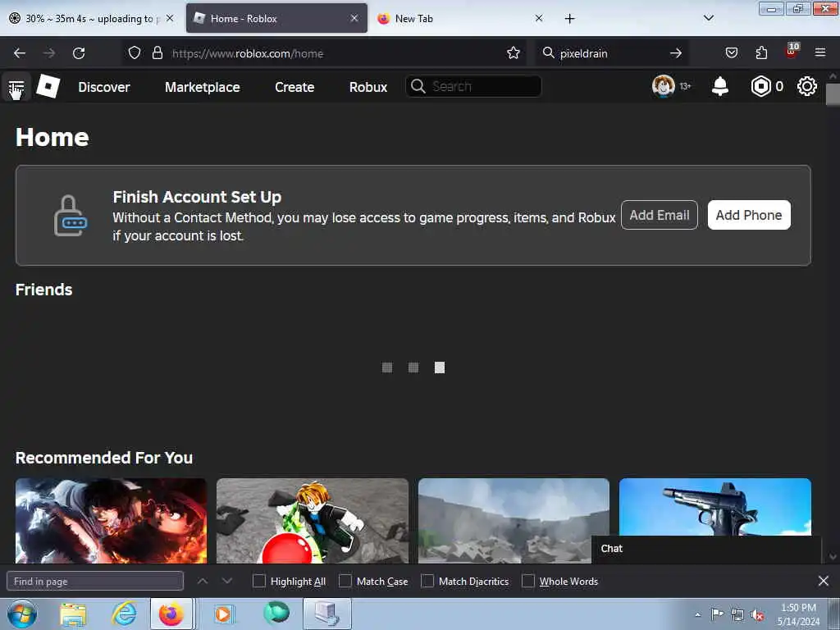Viewport: 840px width, 630px height.
Task: Switch to the New Tab tab
Action: click(461, 18)
